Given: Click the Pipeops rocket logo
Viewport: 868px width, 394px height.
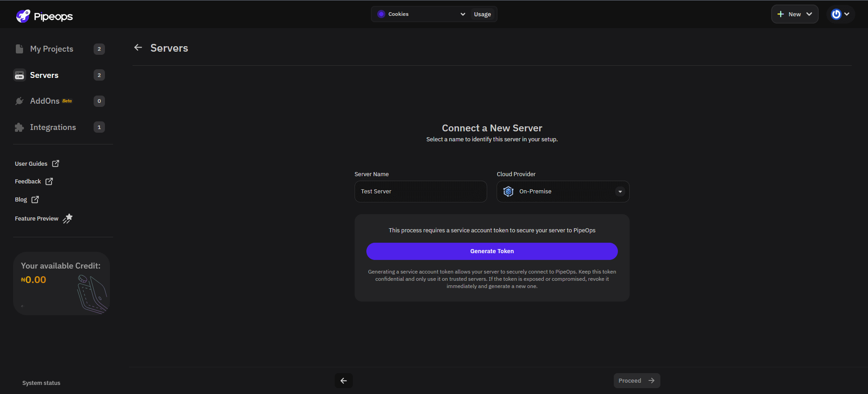Looking at the screenshot, I should click(x=23, y=16).
